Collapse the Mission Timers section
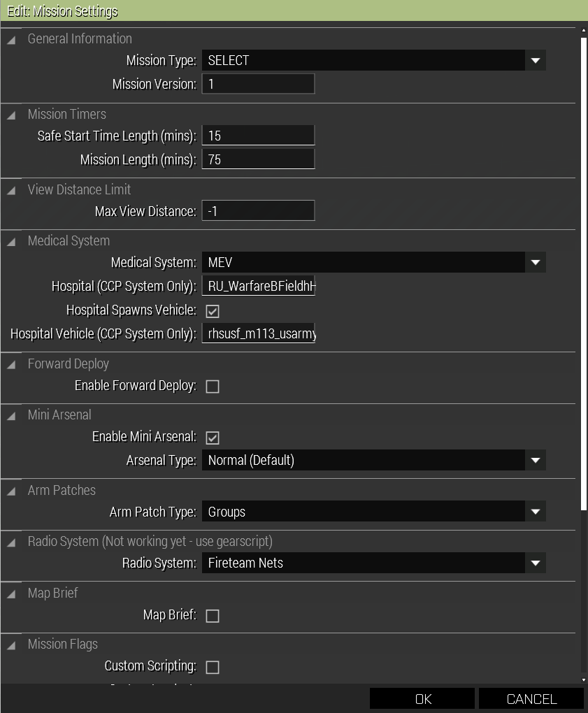The height and width of the screenshot is (713, 588). click(x=11, y=115)
